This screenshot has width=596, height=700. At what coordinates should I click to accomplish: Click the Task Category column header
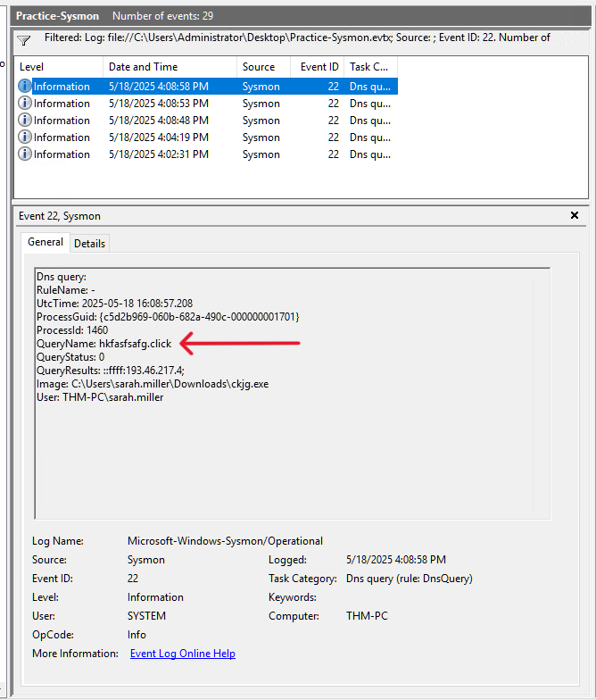(x=368, y=67)
